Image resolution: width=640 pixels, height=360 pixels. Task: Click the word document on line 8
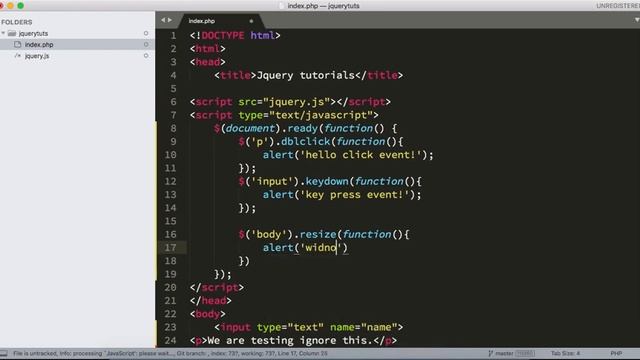250,128
